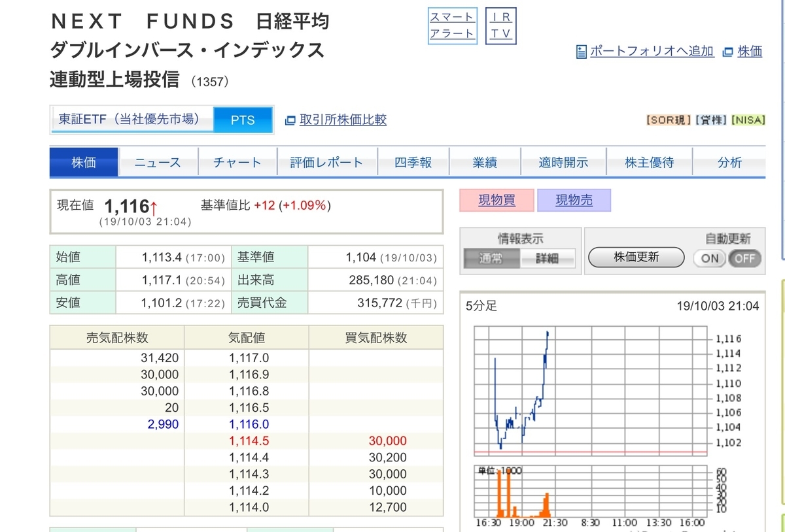
Task: Set 情報表示 to 詳細
Action: click(x=548, y=258)
